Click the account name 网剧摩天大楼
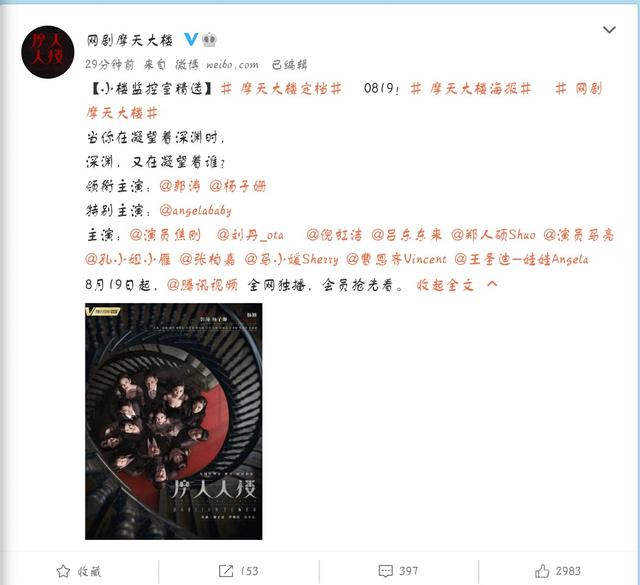 (x=130, y=40)
